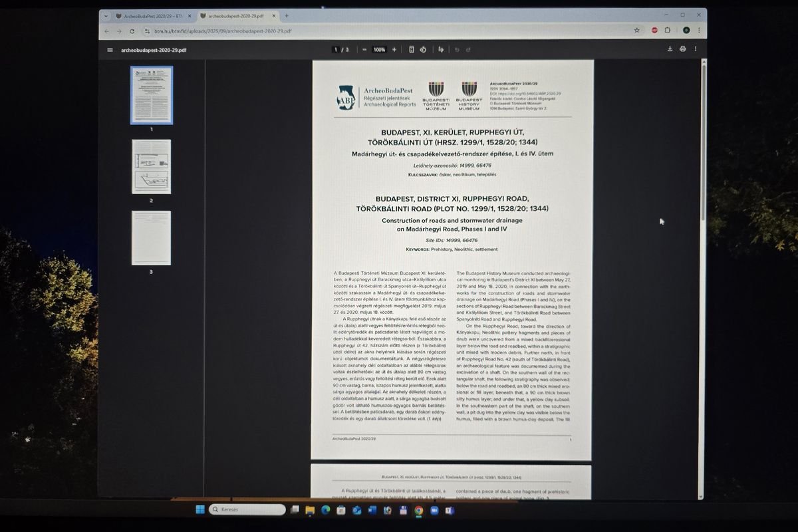Open the PDF annotation draw tool
Viewport: 798px width, 532px height.
coord(440,50)
